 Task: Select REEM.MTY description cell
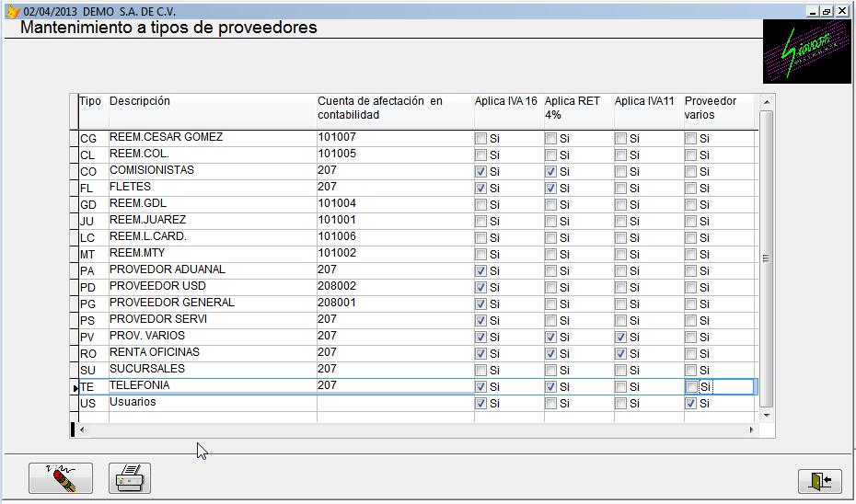click(213, 254)
